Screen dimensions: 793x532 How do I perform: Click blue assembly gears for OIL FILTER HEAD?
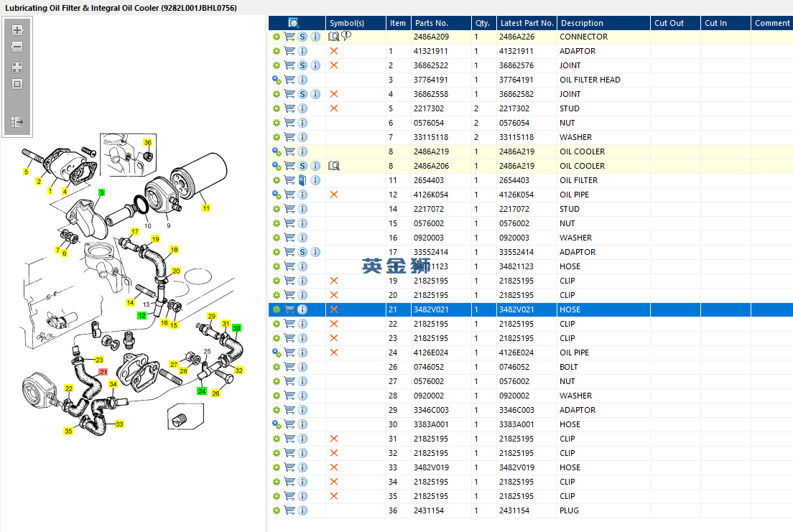pyautogui.click(x=276, y=80)
